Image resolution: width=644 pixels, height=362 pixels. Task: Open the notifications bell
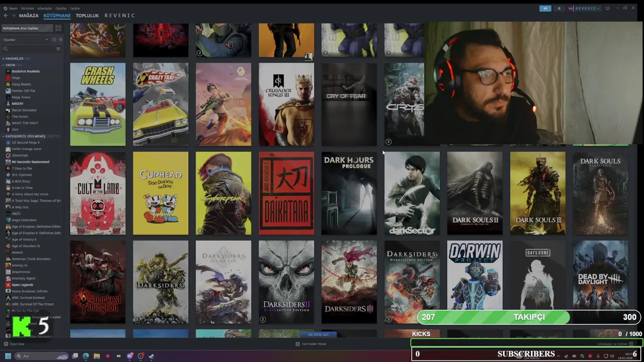[x=559, y=9]
